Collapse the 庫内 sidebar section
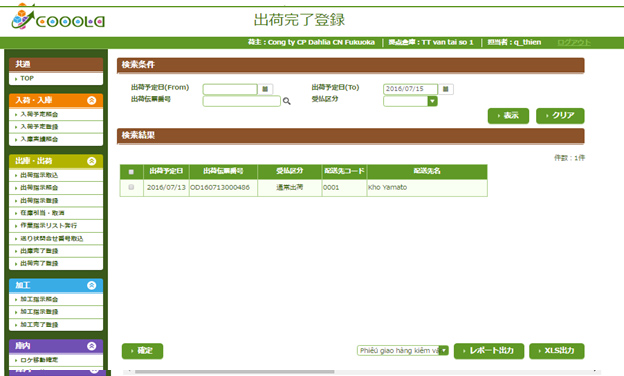The image size is (624, 376). pos(92,346)
